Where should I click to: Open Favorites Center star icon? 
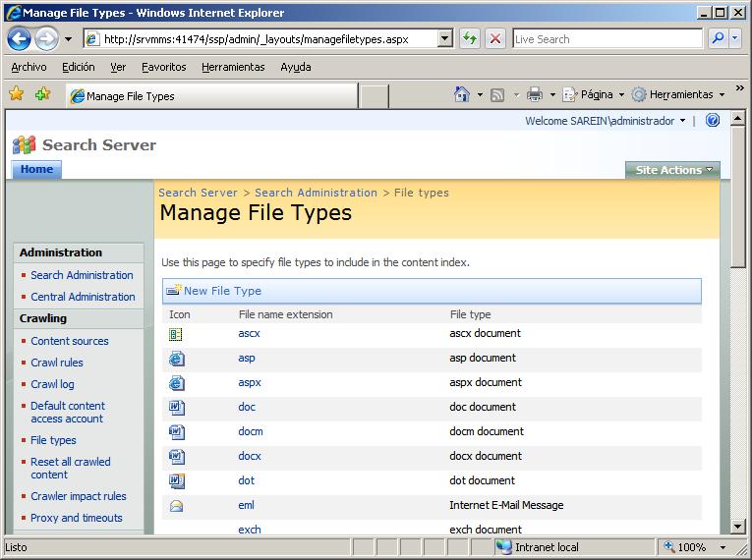[x=17, y=93]
